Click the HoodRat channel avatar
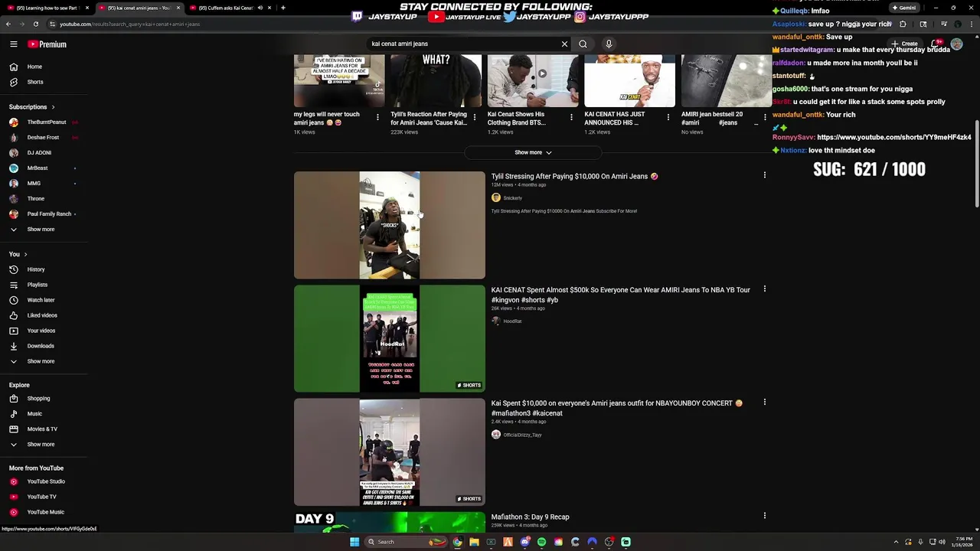Viewport: 980px width, 551px height. [x=496, y=321]
